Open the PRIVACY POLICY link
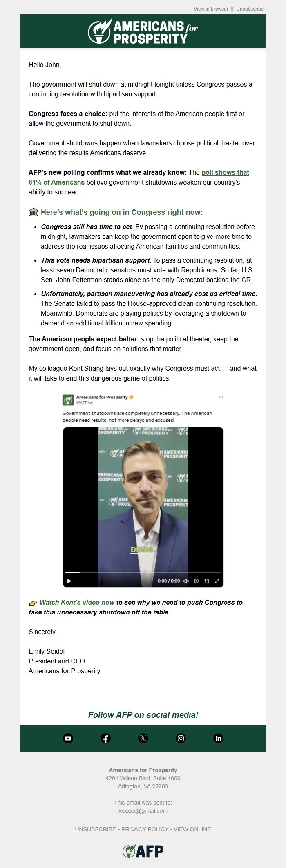Viewport: 286px width, 868px height. 145,829
